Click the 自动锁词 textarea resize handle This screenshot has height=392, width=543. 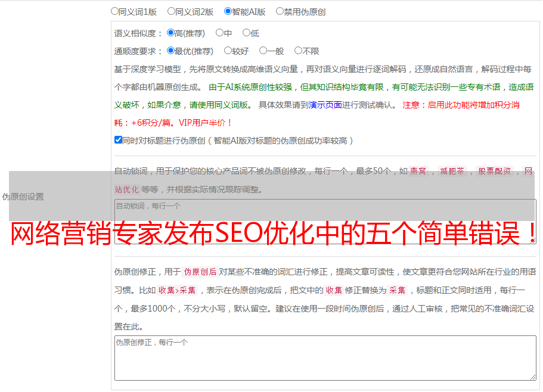click(532, 240)
